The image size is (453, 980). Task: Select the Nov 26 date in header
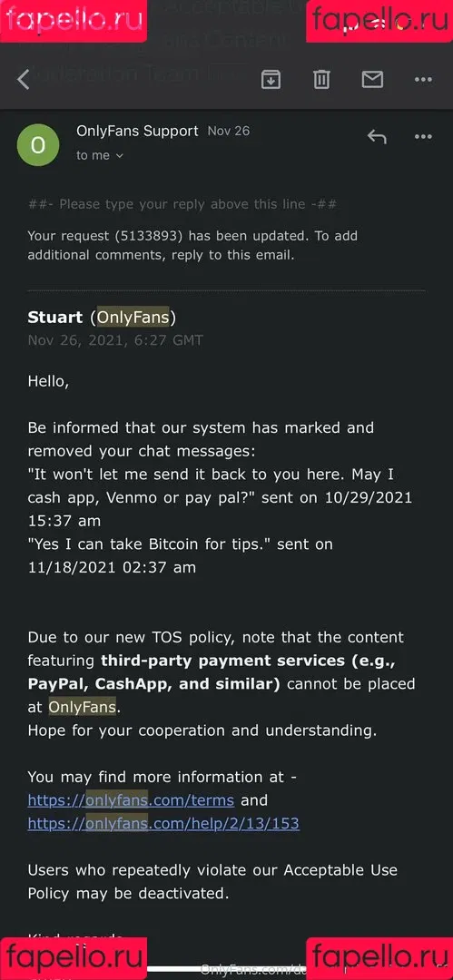click(229, 132)
